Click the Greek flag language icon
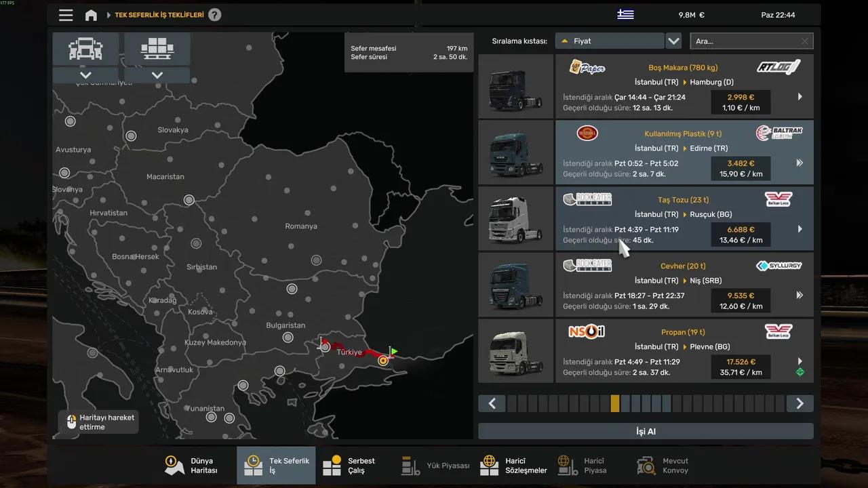The width and height of the screenshot is (868, 488). [625, 15]
